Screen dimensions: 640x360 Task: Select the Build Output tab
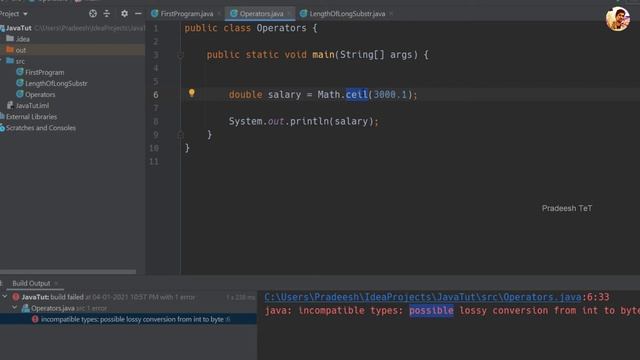coord(31,283)
